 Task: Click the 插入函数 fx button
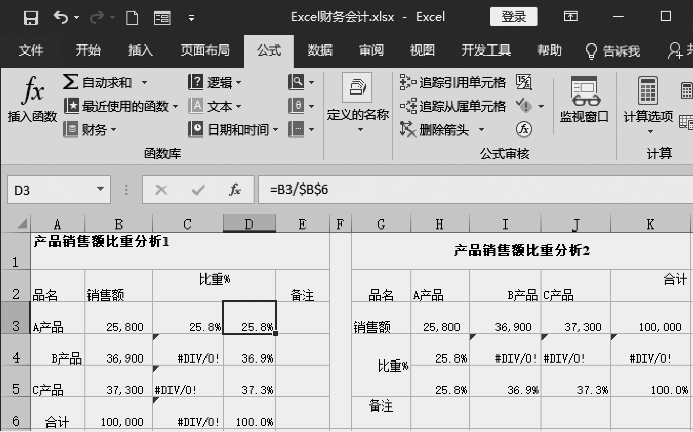pos(32,99)
